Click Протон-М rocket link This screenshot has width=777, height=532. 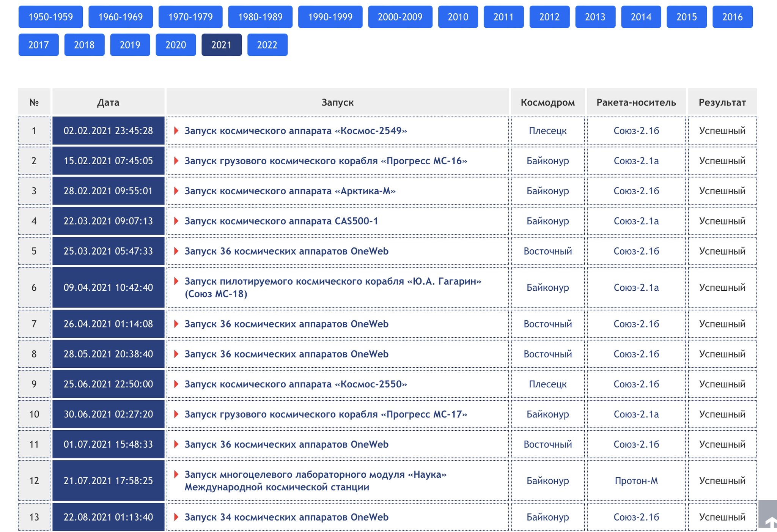(636, 481)
